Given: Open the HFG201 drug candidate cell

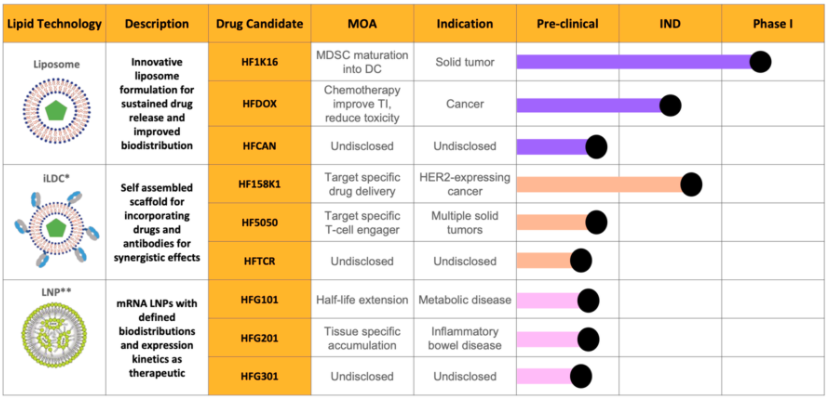Looking at the screenshot, I should (x=260, y=338).
